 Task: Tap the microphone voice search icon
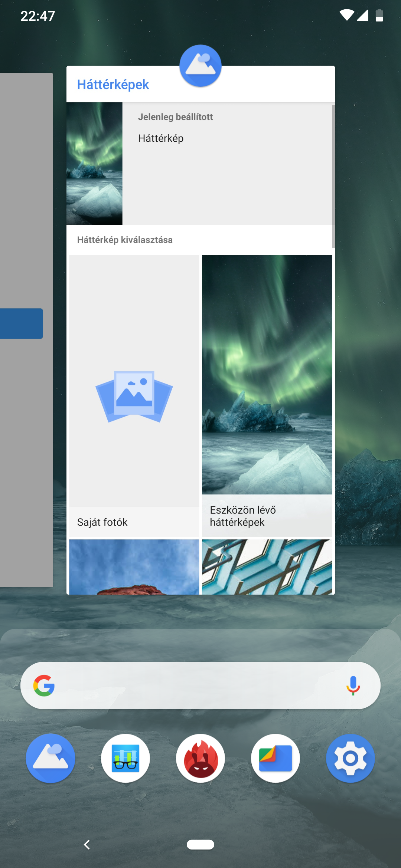(353, 685)
